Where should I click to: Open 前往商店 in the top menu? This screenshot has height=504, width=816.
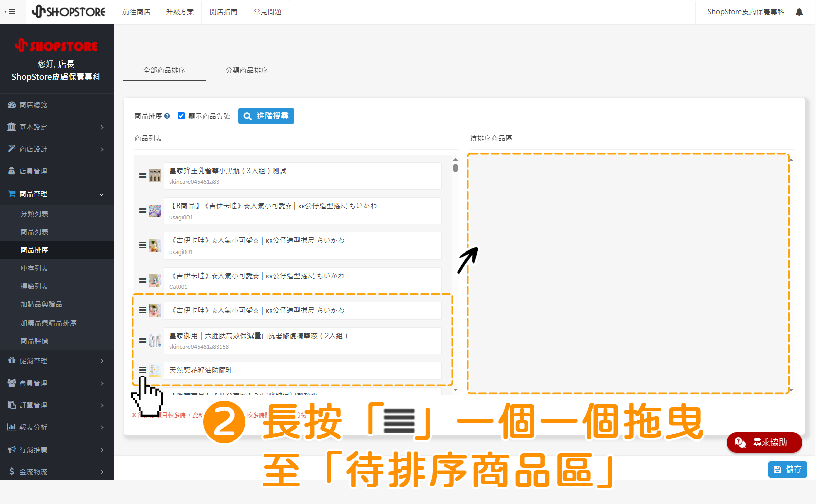(136, 12)
